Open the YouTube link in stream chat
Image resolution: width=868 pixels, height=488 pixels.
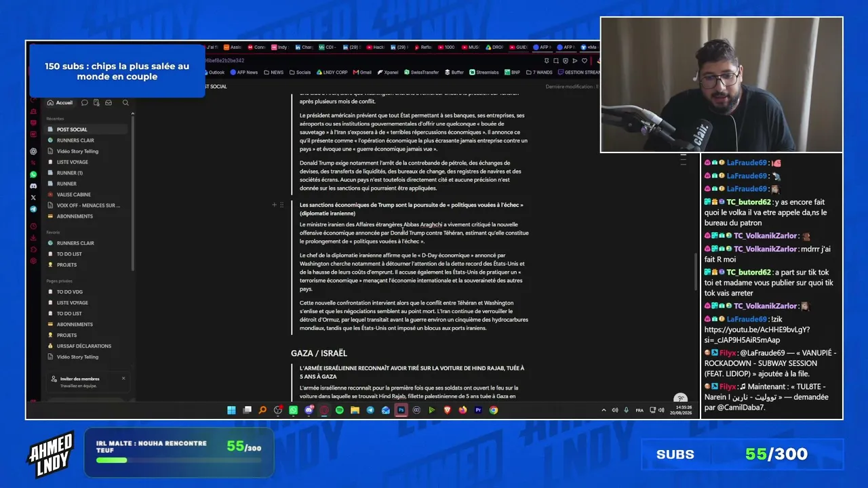click(757, 335)
